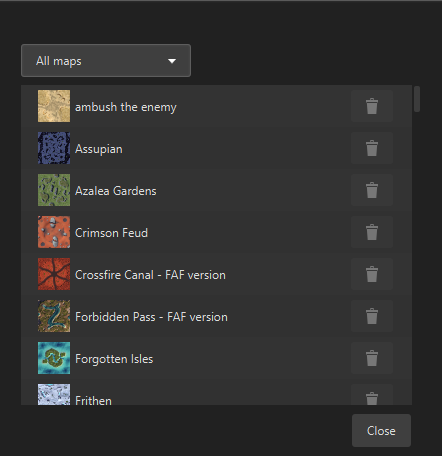The height and width of the screenshot is (456, 442).
Task: Click the dropdown arrow beside All maps
Action: coord(172,61)
